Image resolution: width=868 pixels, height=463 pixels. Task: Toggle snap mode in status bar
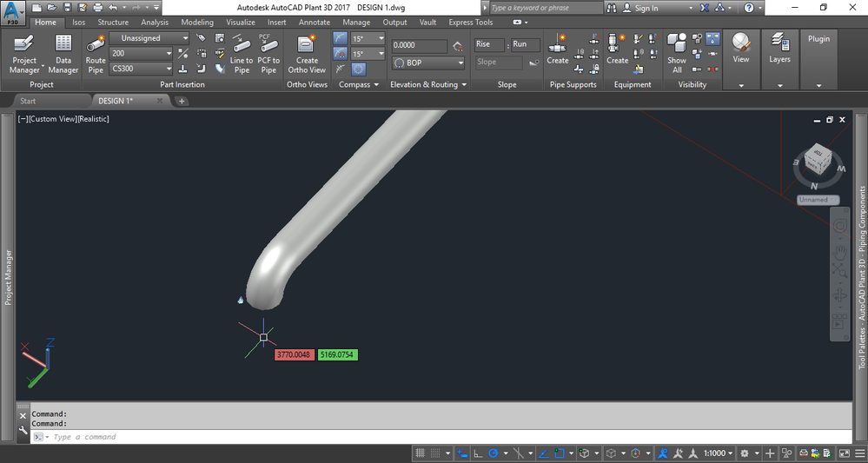435,453
